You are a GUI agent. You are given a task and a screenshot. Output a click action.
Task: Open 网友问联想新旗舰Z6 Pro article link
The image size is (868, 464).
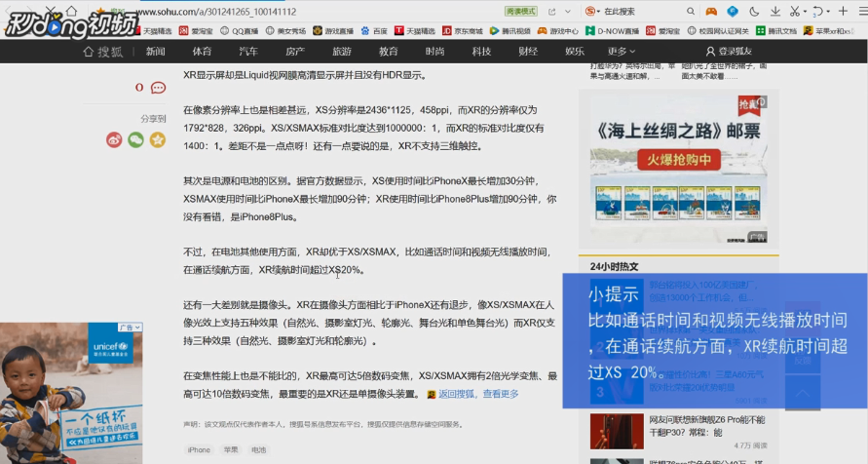click(707, 426)
